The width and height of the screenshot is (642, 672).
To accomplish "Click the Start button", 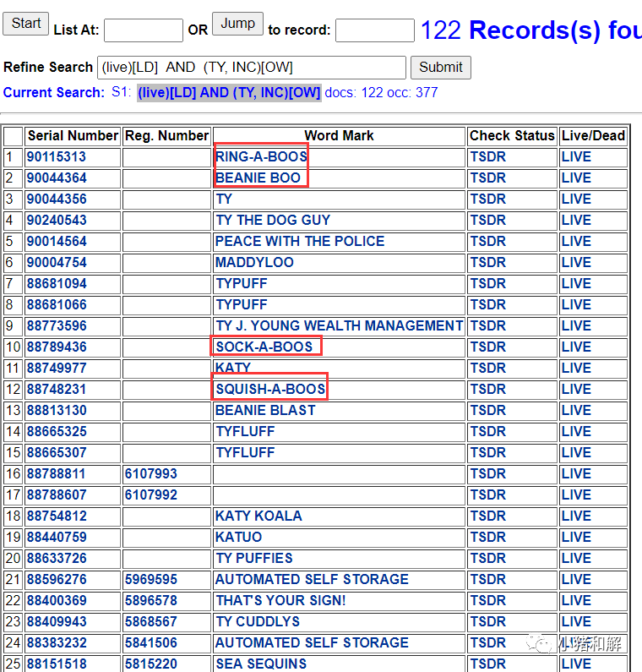I will click(x=25, y=24).
